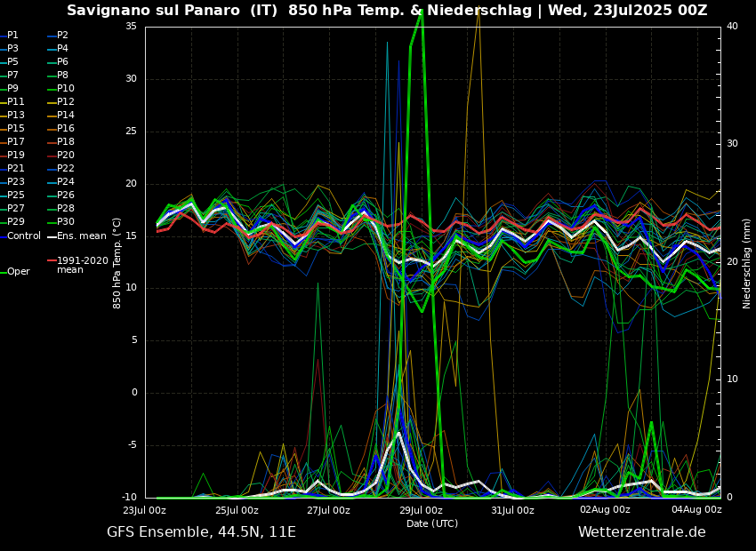
Task: Click the 20 temperature axis tick
Action: point(132,183)
